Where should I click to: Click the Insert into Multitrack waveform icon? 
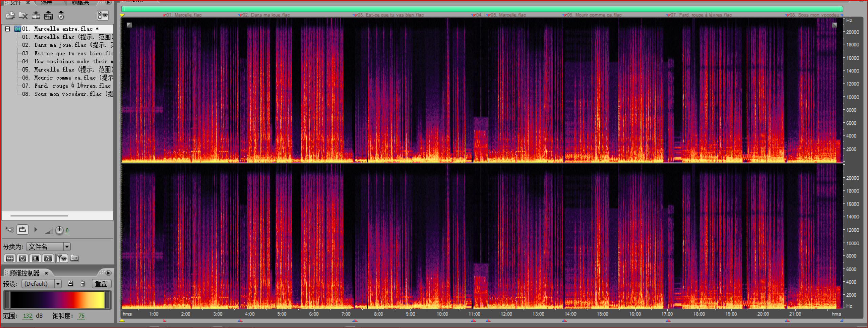point(36,15)
